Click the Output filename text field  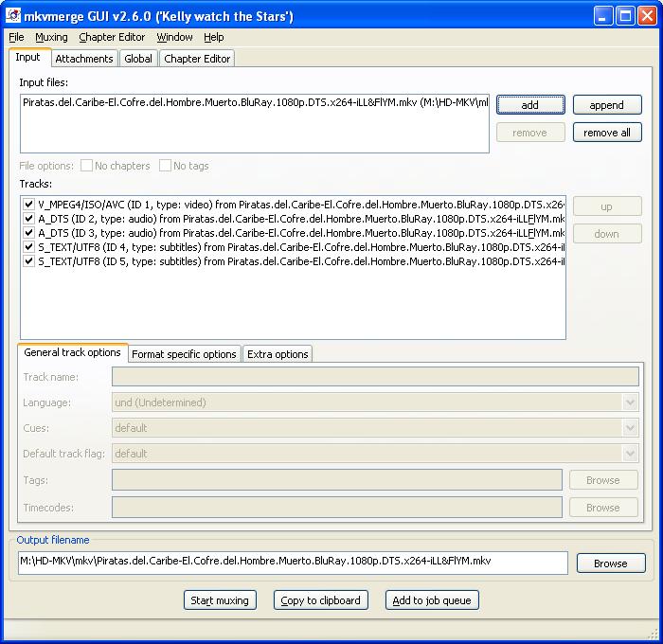tap(292, 562)
